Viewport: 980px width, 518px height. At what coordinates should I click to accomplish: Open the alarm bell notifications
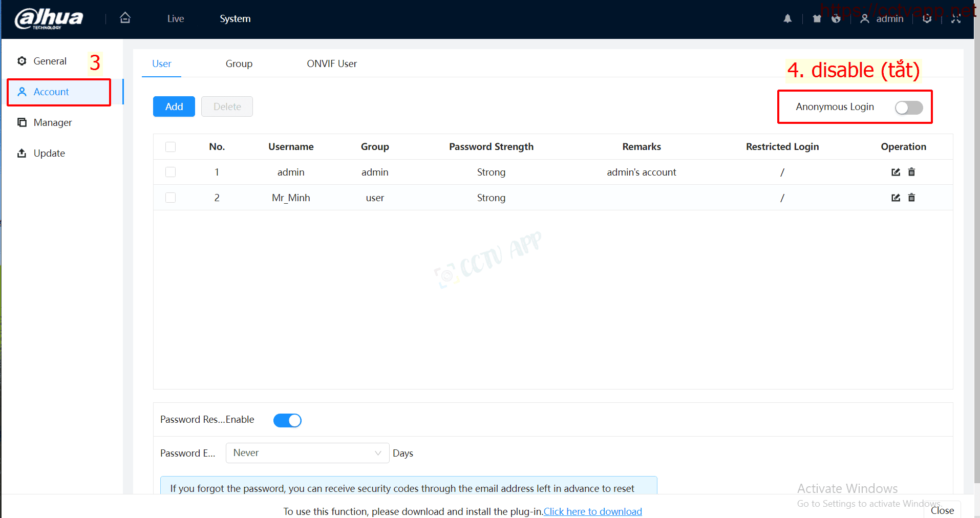pyautogui.click(x=787, y=19)
